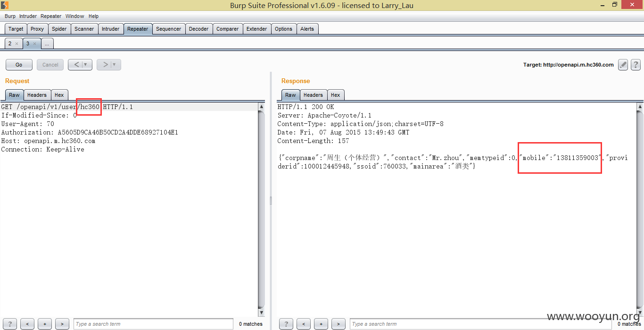
Task: Open the forward history dropdown arrow
Action: click(x=115, y=65)
